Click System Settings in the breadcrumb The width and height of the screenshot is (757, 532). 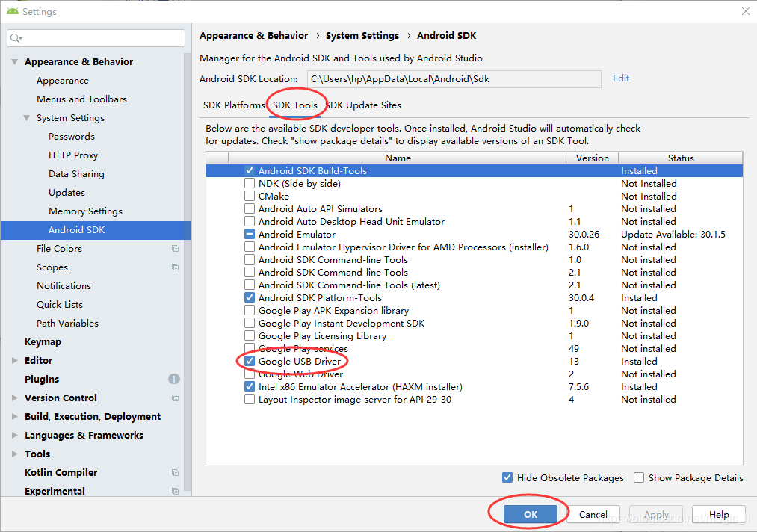tap(362, 36)
